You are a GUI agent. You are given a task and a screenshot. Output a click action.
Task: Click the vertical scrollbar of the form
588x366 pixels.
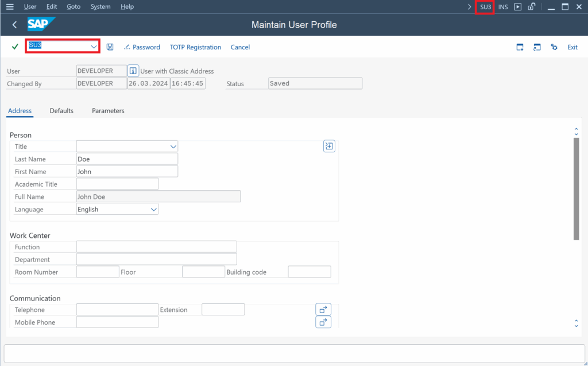(576, 190)
